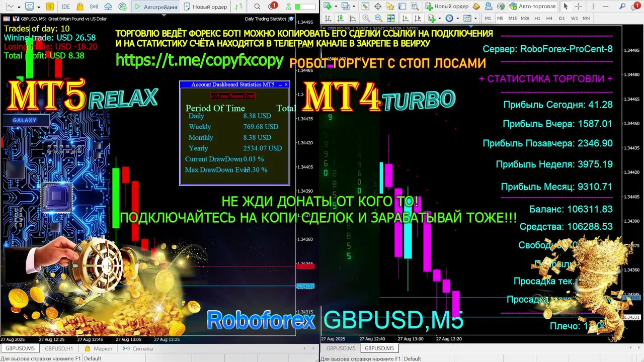Select Daily 8.38 USD value in dashboard
This screenshot has height=362, width=644.
tap(257, 116)
